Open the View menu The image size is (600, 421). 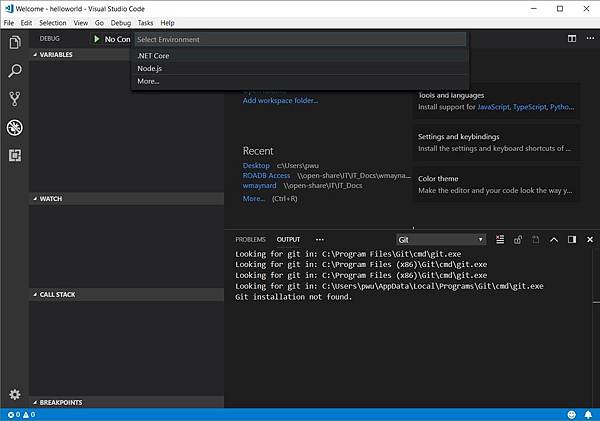pos(80,23)
